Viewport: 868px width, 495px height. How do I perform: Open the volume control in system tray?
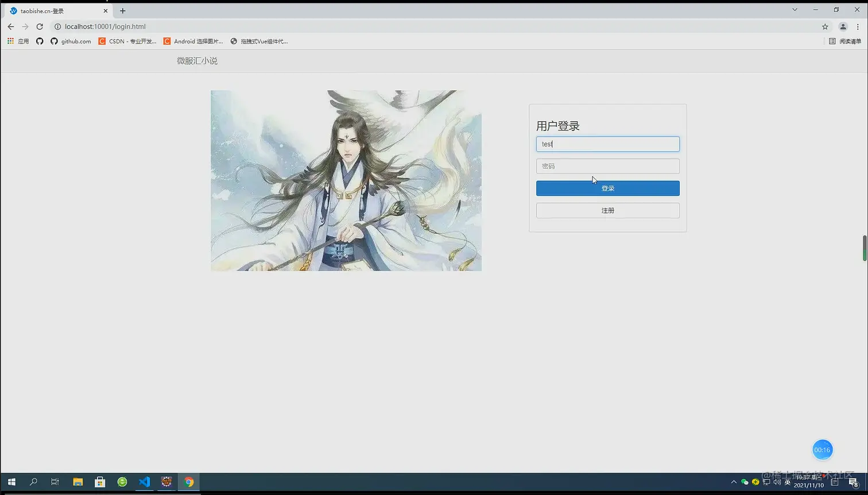[x=777, y=482]
